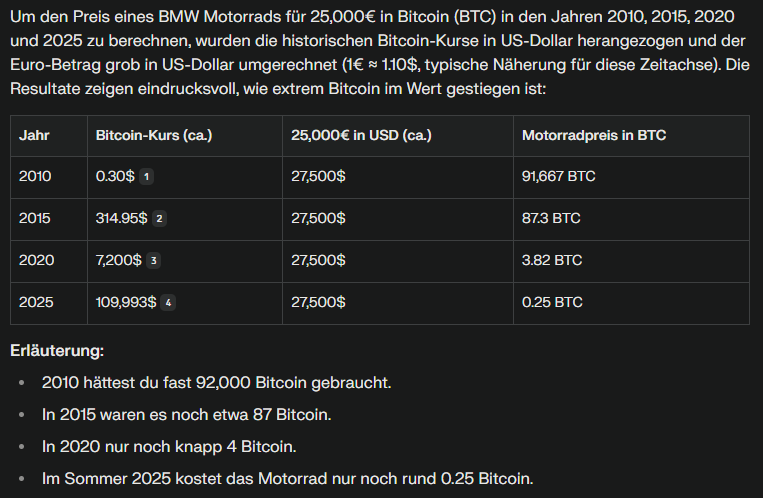Select the 2010 year cell
This screenshot has height=498, width=763.
[35, 176]
